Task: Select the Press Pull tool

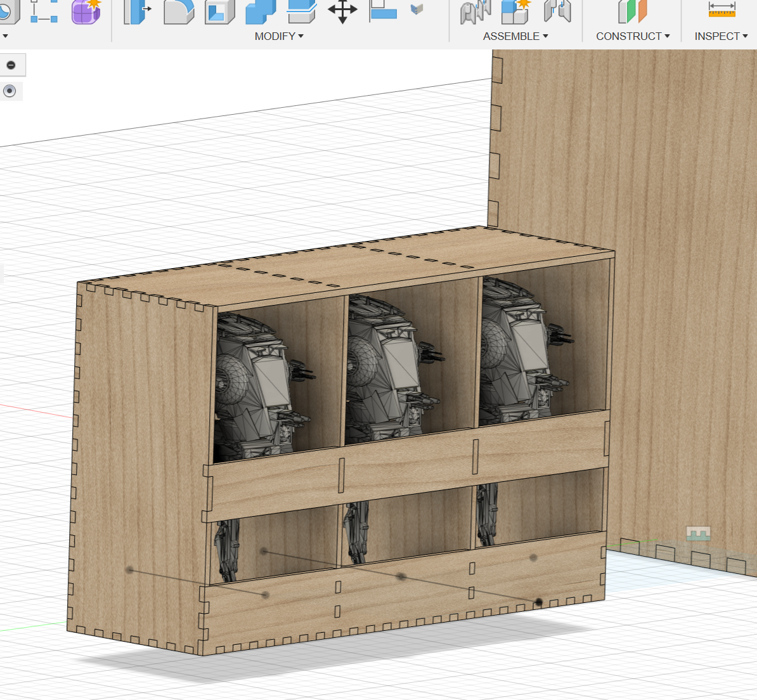Action: 137,11
